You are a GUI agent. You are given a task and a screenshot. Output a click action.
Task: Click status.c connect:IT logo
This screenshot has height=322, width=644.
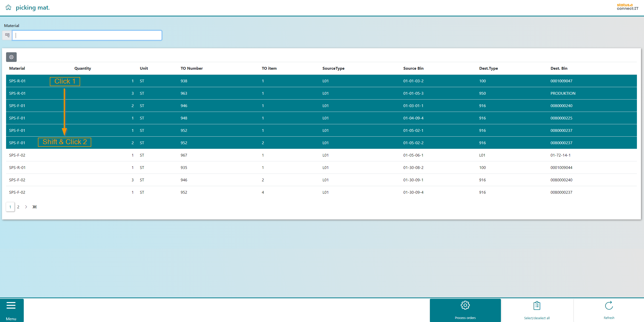pyautogui.click(x=627, y=7)
